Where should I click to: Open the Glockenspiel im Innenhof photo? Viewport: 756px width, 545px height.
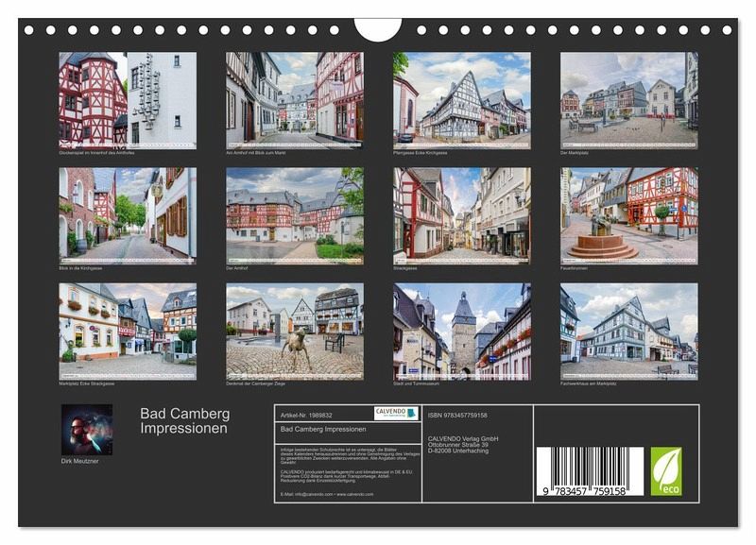pos(128,99)
